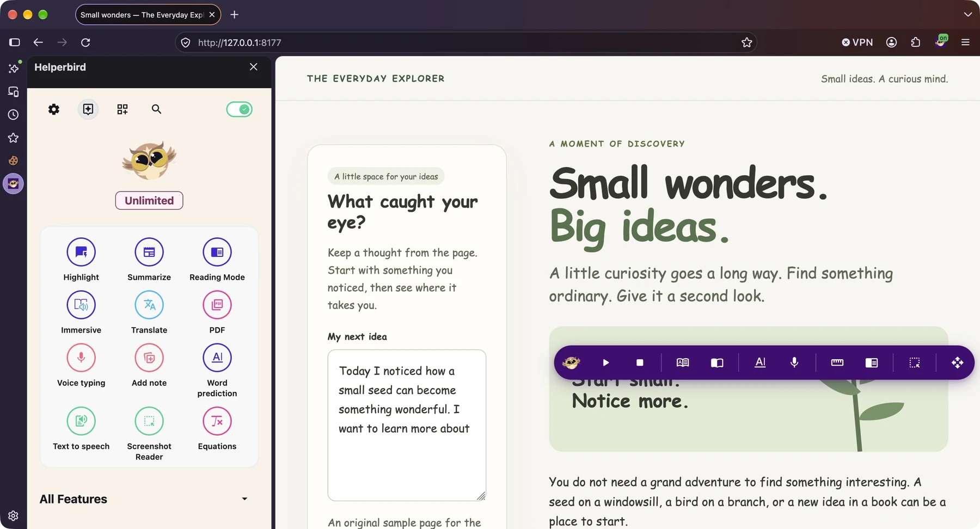Reload the page

click(x=85, y=42)
